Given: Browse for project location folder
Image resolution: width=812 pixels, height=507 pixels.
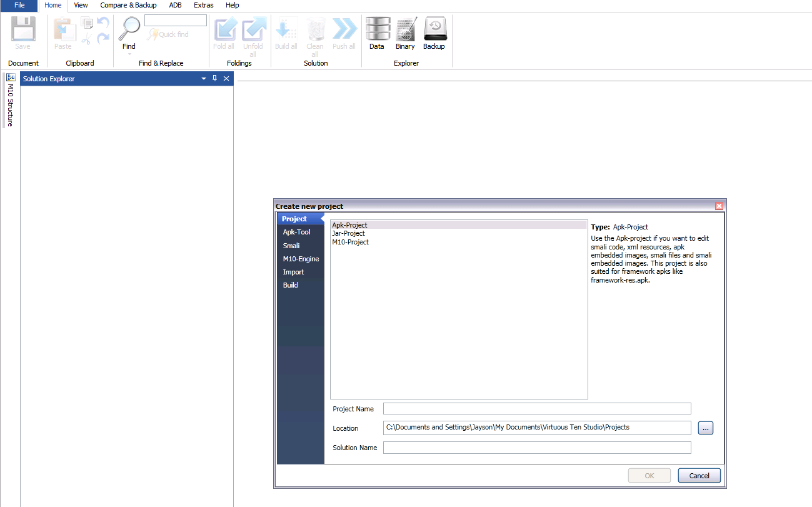Looking at the screenshot, I should (x=706, y=428).
